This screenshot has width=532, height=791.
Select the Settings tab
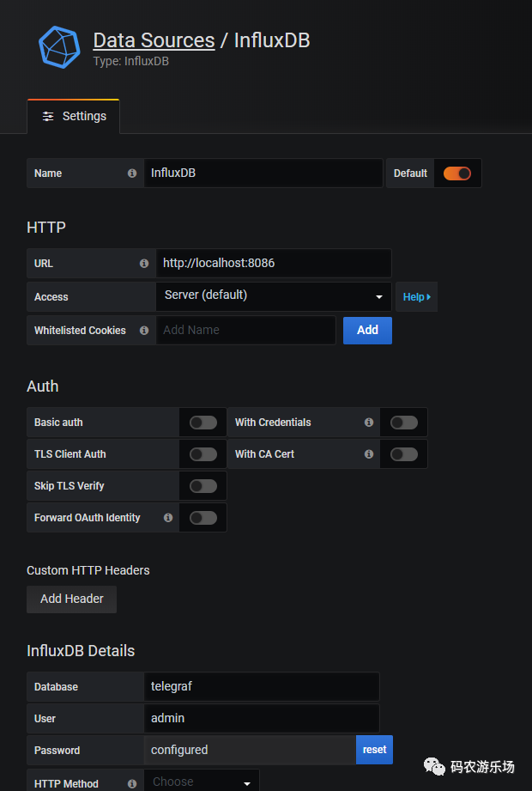pos(74,117)
